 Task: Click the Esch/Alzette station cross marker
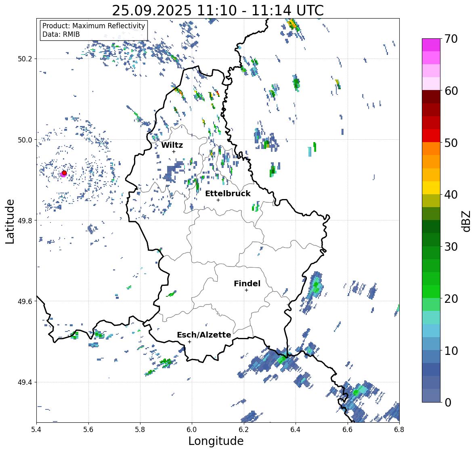point(189,342)
